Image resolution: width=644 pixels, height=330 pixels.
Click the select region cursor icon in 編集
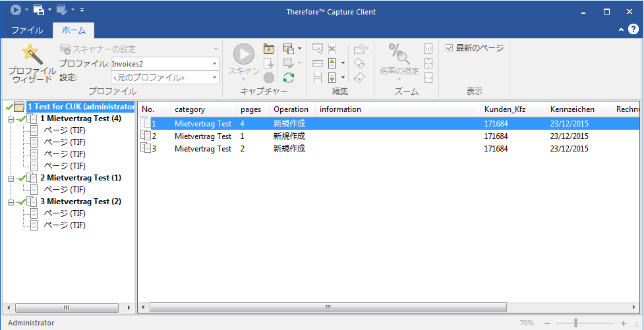(318, 49)
